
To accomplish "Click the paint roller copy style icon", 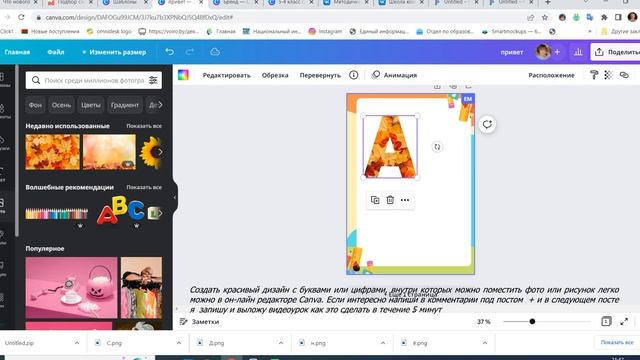I will [x=594, y=75].
